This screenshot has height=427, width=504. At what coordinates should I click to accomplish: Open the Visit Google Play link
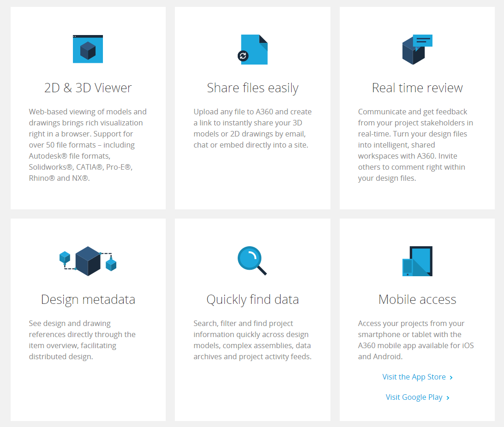tap(417, 397)
